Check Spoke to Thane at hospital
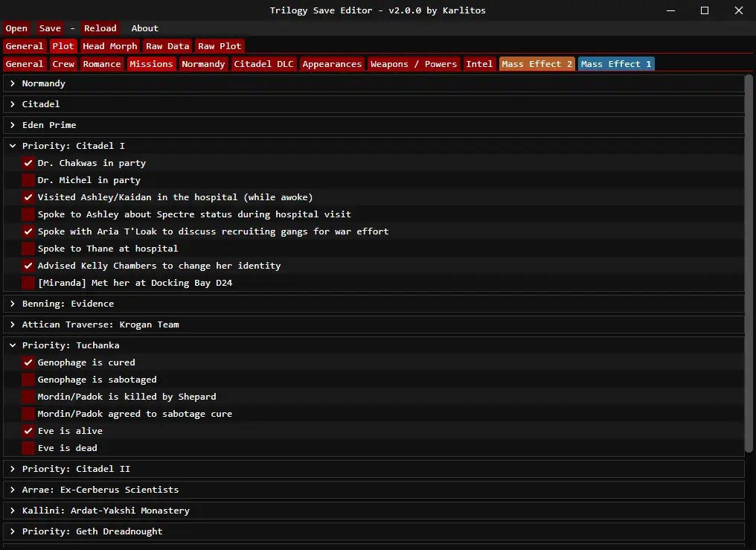Image resolution: width=756 pixels, height=550 pixels. [x=28, y=249]
